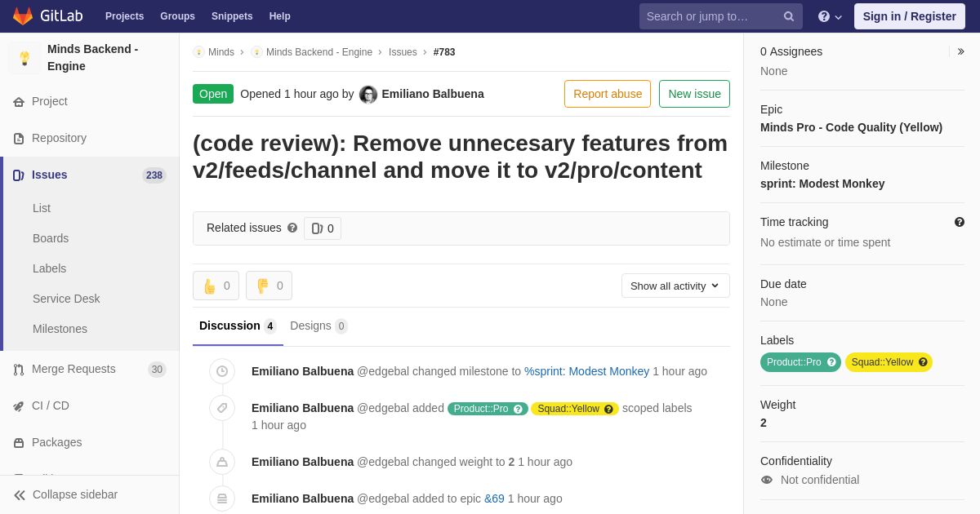Click the Related issues help icon
980x514 pixels.
tap(292, 228)
